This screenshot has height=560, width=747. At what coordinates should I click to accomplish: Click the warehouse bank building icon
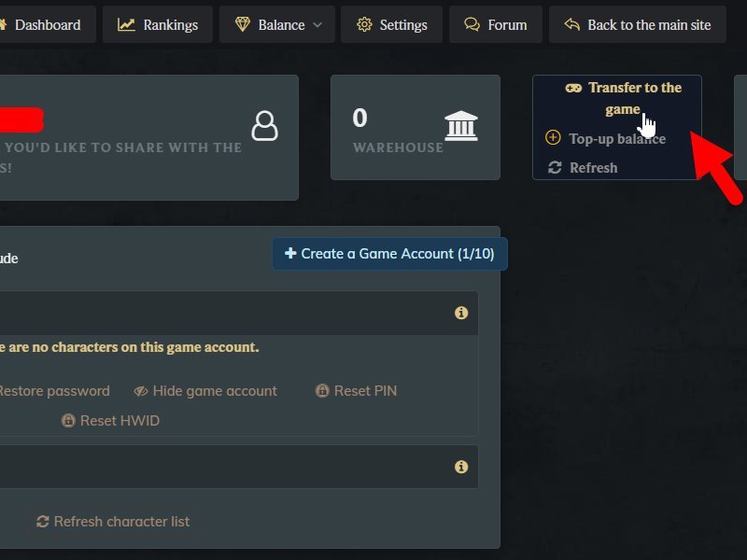coord(461,125)
